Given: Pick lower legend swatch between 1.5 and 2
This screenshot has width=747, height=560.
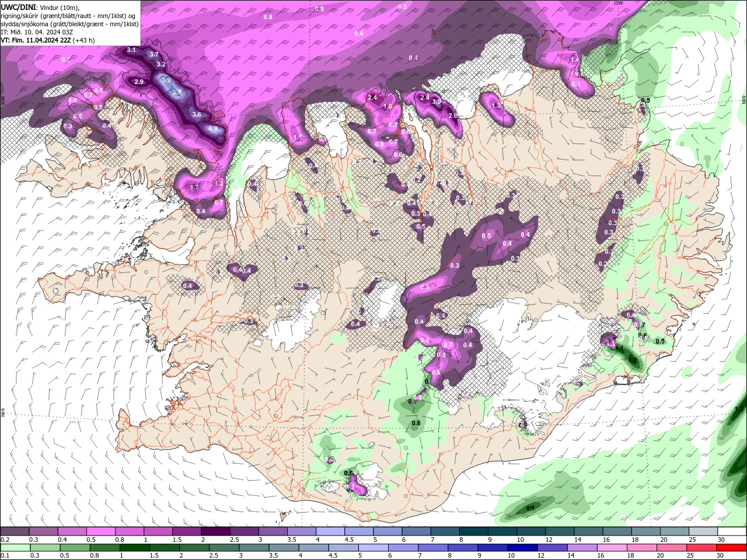Looking at the screenshot, I should tap(163, 548).
